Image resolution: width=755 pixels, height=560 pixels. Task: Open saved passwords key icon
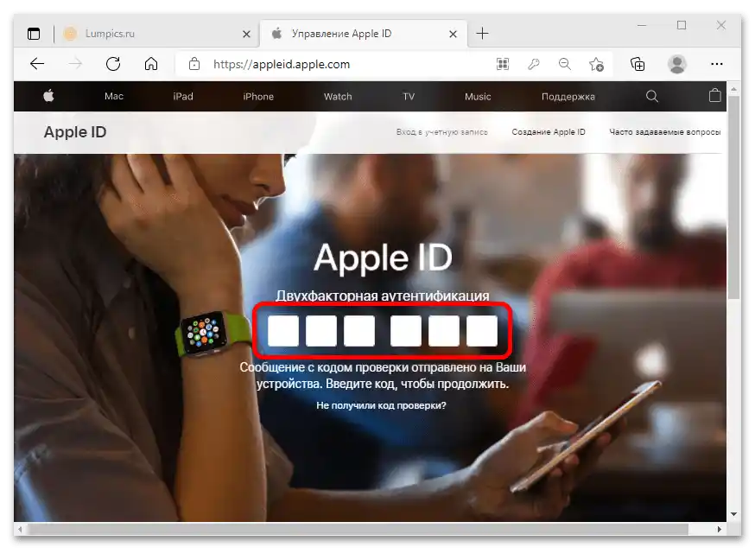point(534,64)
